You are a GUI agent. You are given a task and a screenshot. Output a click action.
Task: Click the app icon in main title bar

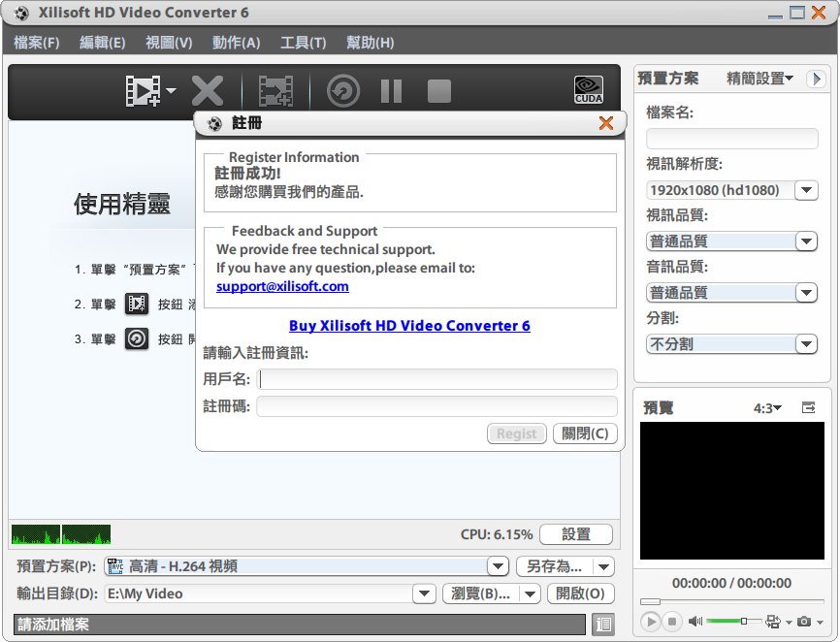coord(22,13)
